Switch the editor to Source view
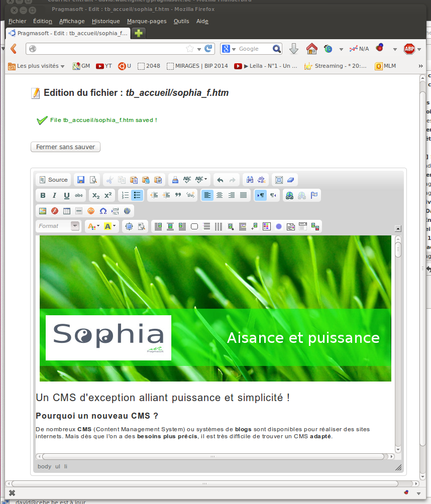The image size is (431, 504). coord(53,180)
